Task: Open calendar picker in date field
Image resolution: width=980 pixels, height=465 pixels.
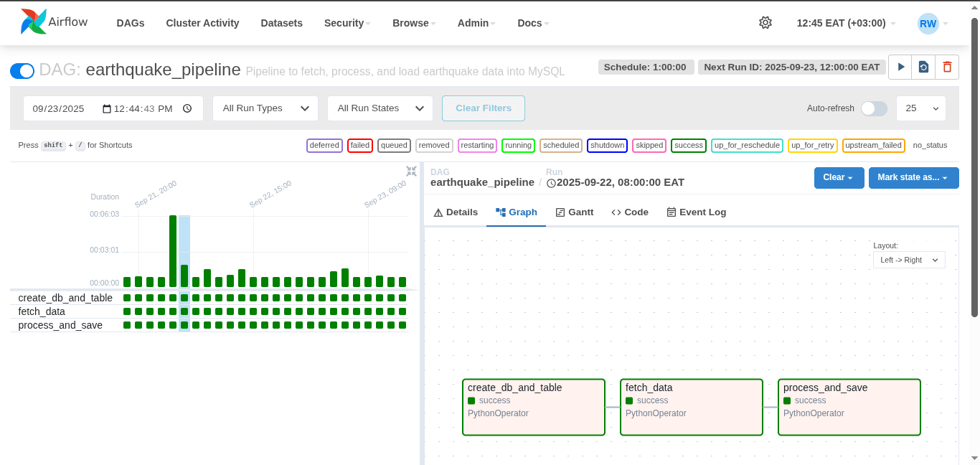Action: (x=107, y=108)
